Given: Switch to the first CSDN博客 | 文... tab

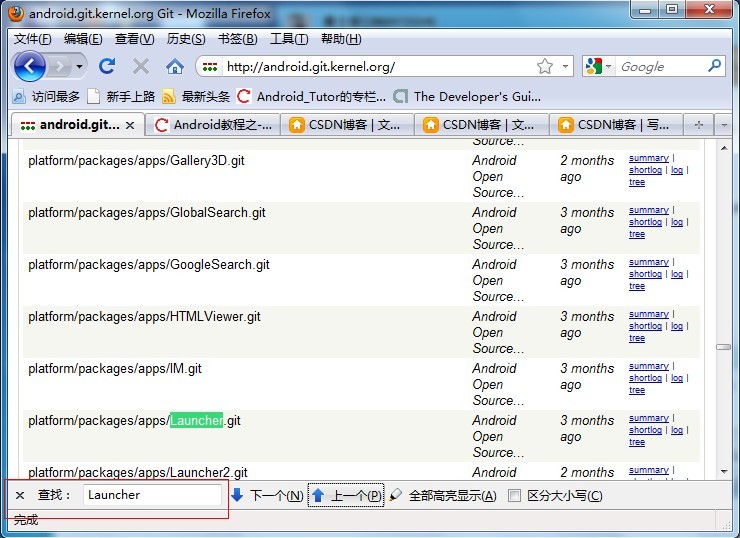Looking at the screenshot, I should 347,125.
